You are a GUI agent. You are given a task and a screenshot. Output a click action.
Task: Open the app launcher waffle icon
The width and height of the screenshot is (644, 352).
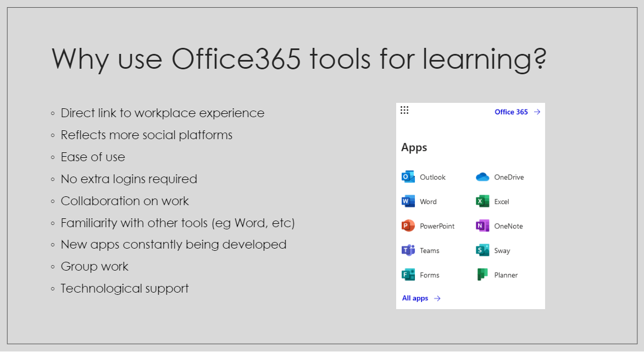click(404, 110)
